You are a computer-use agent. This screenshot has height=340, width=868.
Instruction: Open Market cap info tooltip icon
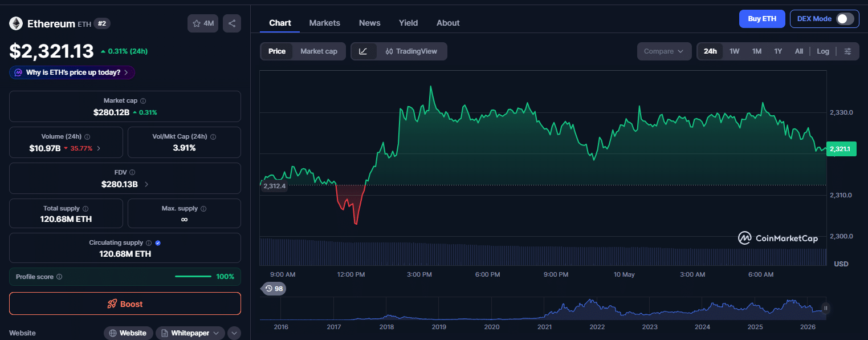(143, 100)
